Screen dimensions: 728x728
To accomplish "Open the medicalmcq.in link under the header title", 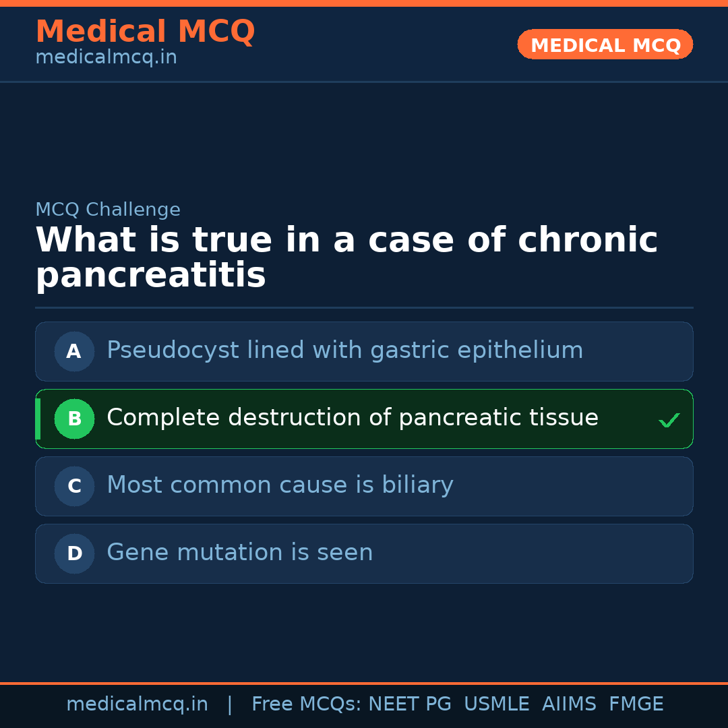I will click(x=106, y=58).
